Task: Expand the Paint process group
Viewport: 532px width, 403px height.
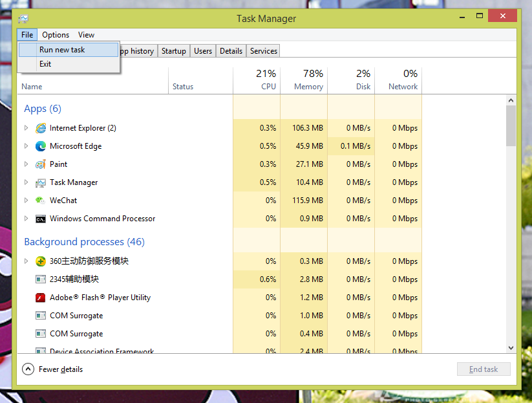Action: 26,164
